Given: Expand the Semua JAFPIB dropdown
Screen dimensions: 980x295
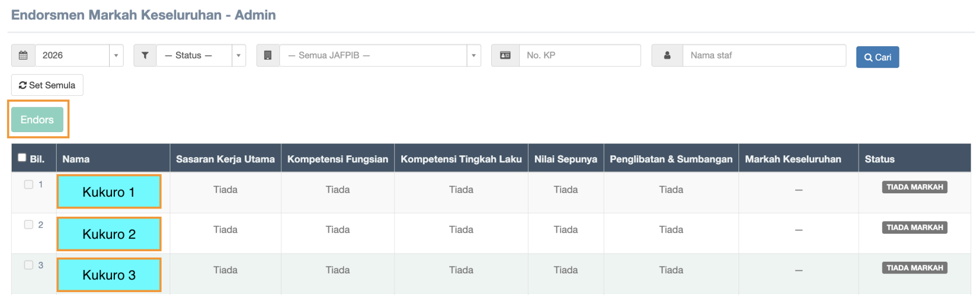Looking at the screenshot, I should [379, 55].
